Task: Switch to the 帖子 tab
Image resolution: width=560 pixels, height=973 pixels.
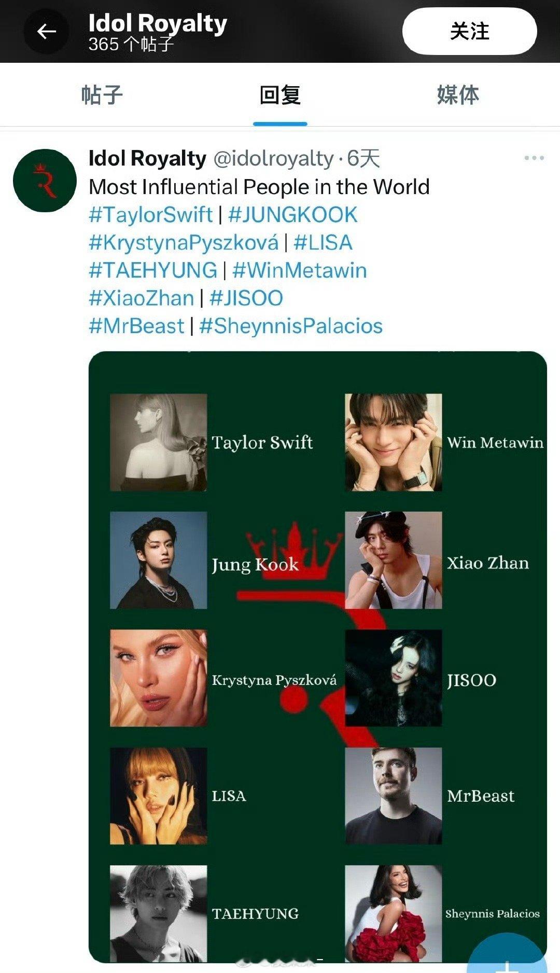Action: [102, 95]
